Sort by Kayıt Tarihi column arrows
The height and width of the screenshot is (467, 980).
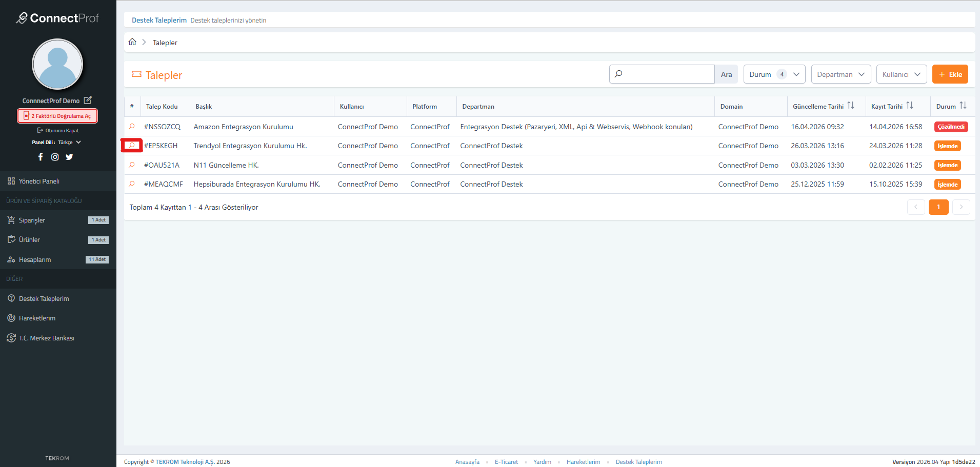(910, 106)
